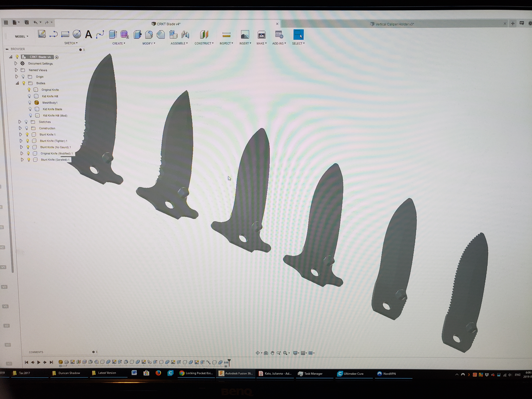The width and height of the screenshot is (532, 399).
Task: Click the Display Settings icon
Action: [295, 353]
